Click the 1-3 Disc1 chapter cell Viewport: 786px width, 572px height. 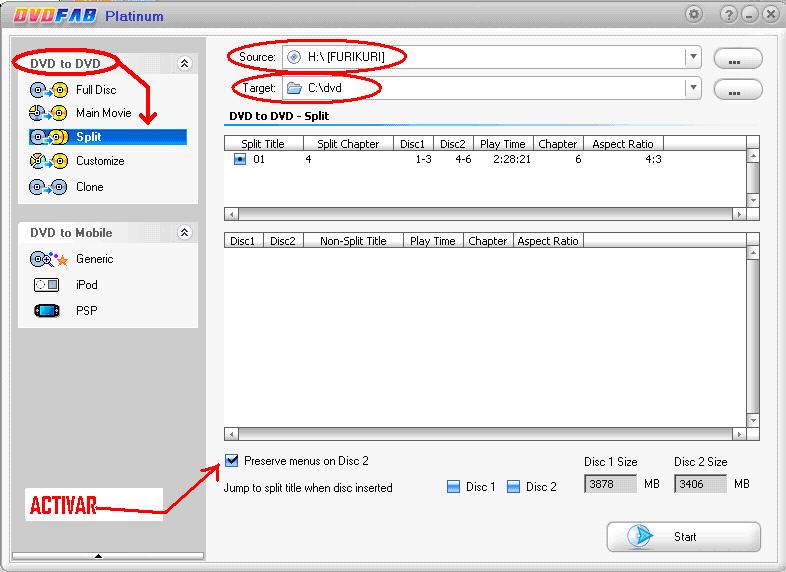pos(424,159)
